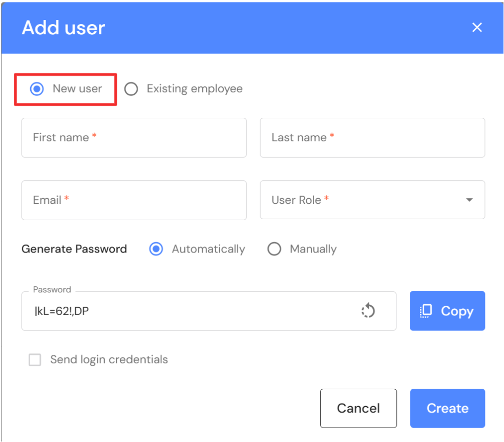Click the User Role dropdown arrow
Screen dimensions: 504x442
pos(469,200)
